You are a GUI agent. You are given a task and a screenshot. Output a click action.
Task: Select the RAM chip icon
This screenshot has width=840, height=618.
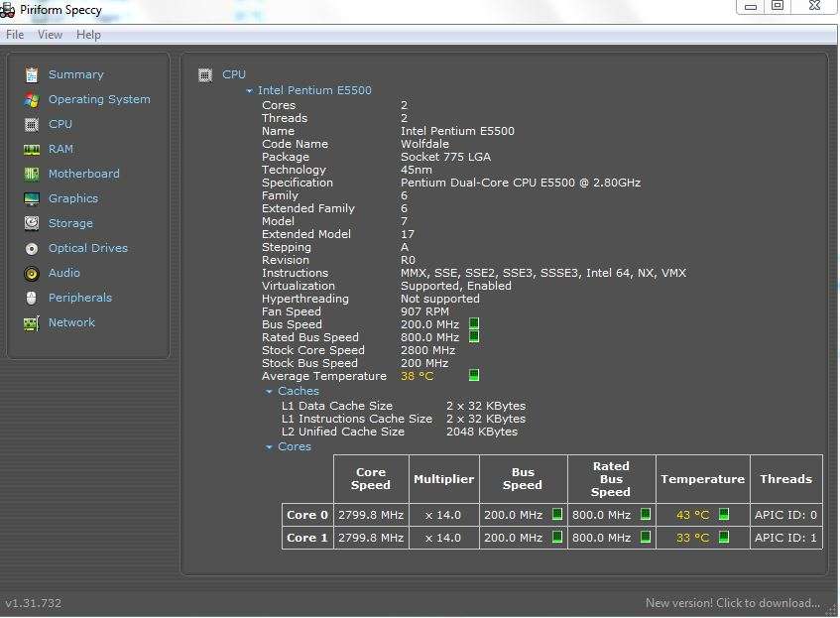coord(32,149)
